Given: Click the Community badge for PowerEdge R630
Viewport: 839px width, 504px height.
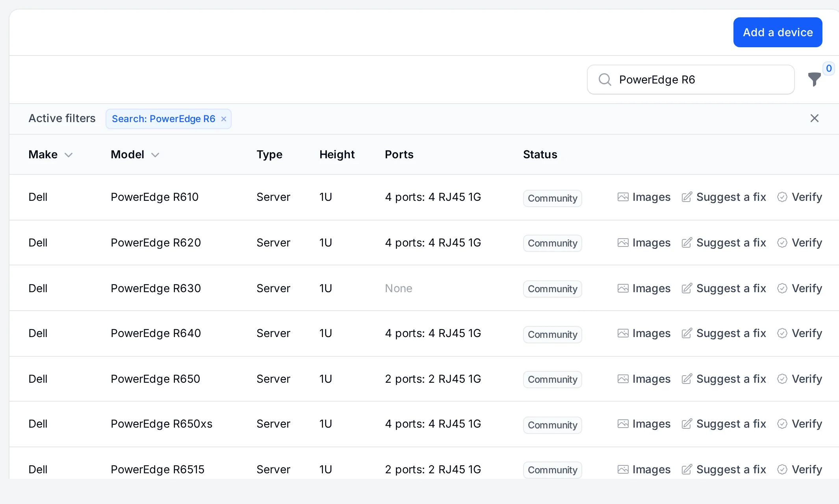Looking at the screenshot, I should coord(552,289).
